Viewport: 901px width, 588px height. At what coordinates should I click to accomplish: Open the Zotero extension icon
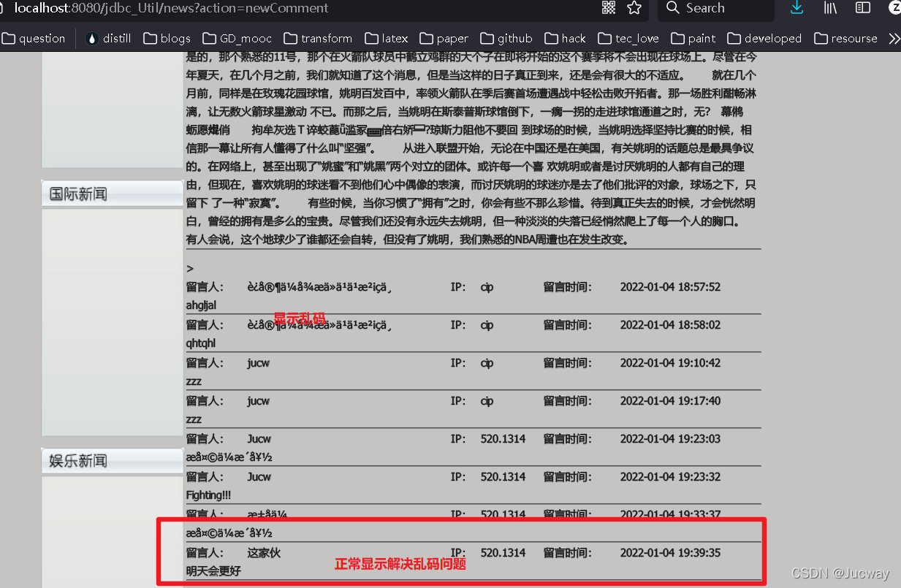893,8
